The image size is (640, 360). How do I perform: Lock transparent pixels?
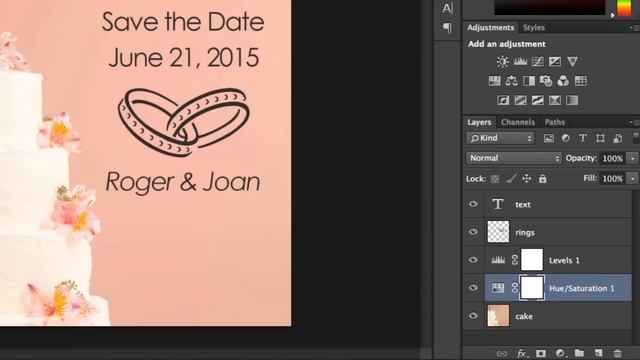pyautogui.click(x=495, y=179)
